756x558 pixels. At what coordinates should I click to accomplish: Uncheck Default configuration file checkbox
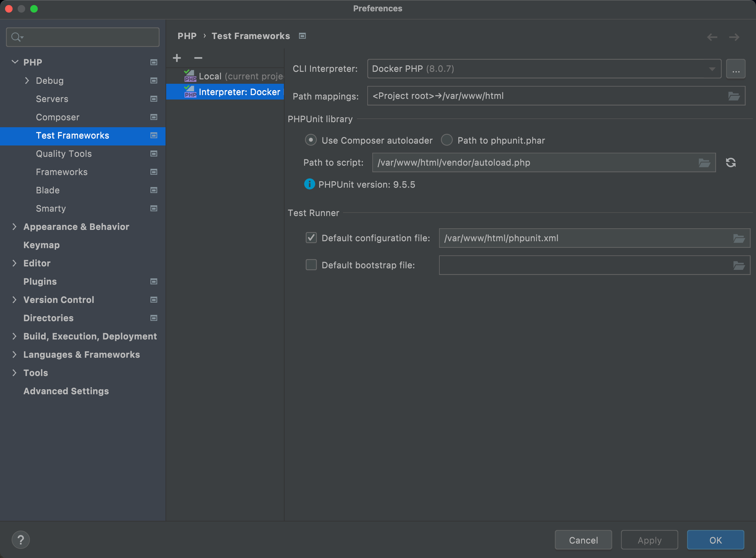pyautogui.click(x=311, y=238)
